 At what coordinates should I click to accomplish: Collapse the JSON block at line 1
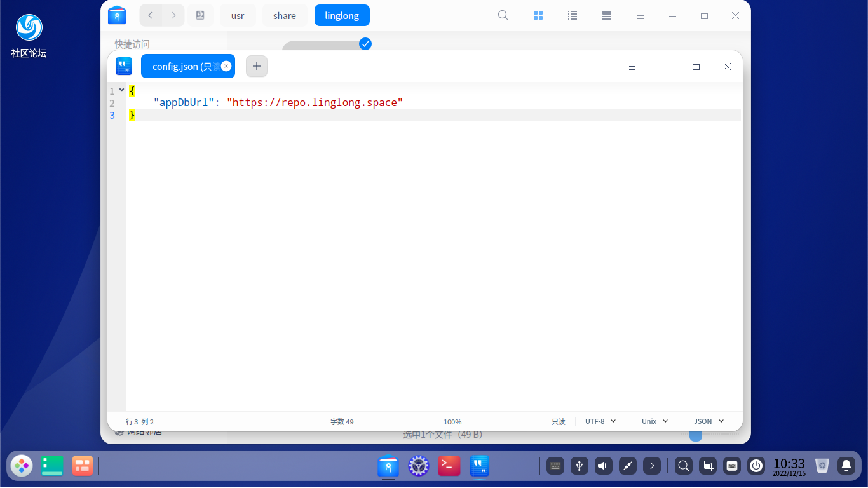[121, 90]
